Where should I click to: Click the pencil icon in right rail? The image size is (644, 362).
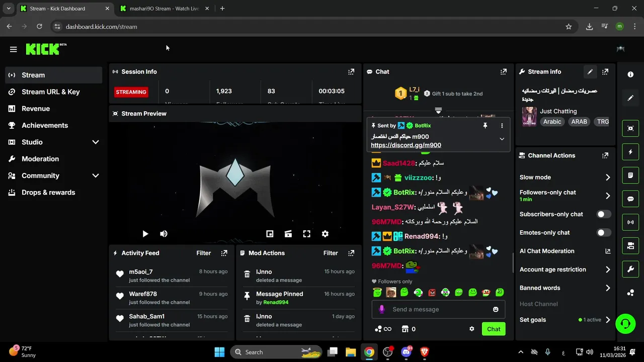tap(630, 98)
